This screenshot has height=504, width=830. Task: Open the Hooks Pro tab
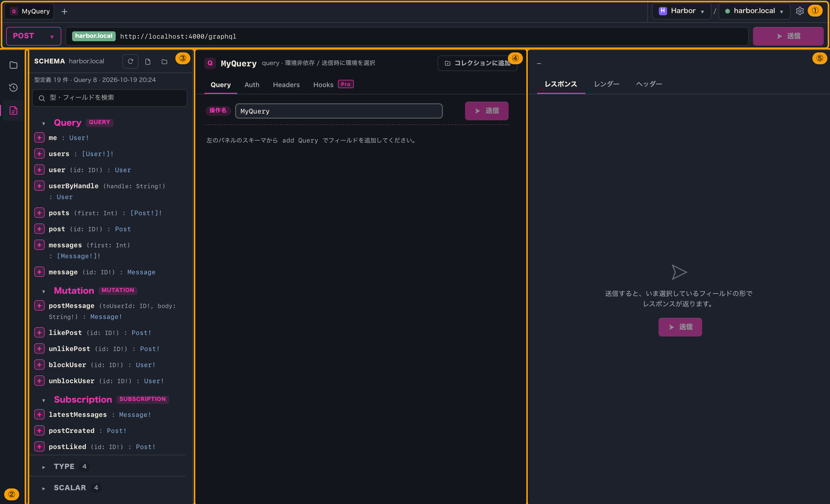point(333,85)
